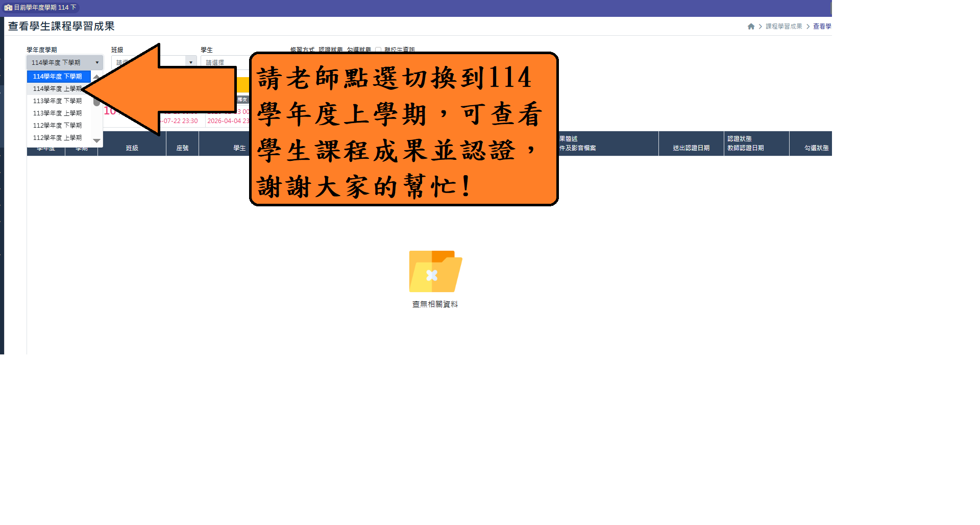This screenshot has height=525, width=980.
Task: Click the 課程學習成果 breadcrumb link
Action: [783, 27]
